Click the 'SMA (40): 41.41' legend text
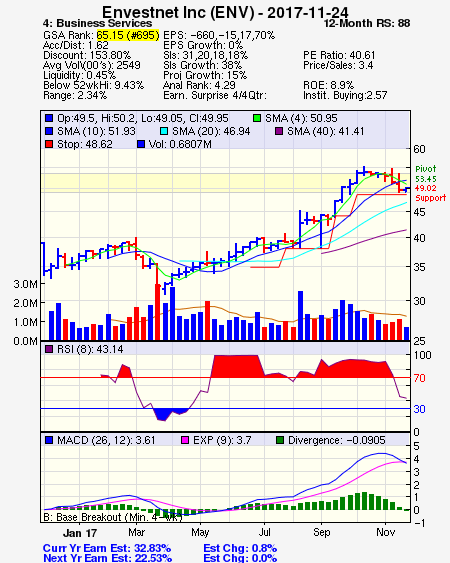The width and height of the screenshot is (450, 563). click(x=325, y=131)
